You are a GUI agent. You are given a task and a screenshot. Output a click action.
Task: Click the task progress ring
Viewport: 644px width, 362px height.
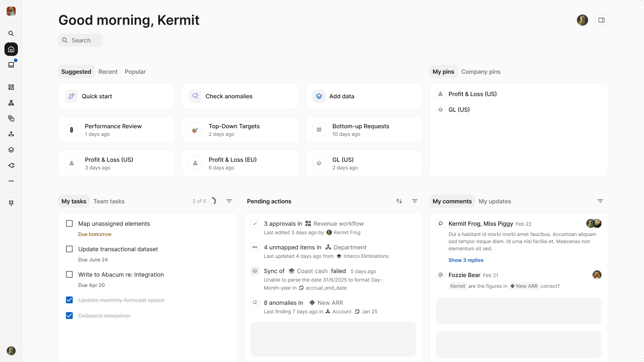[212, 201]
